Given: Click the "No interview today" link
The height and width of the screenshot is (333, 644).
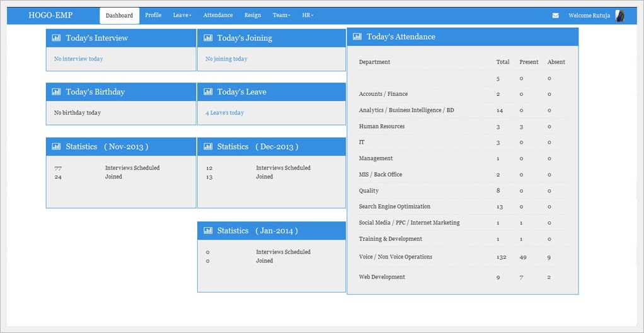Looking at the screenshot, I should click(x=78, y=59).
